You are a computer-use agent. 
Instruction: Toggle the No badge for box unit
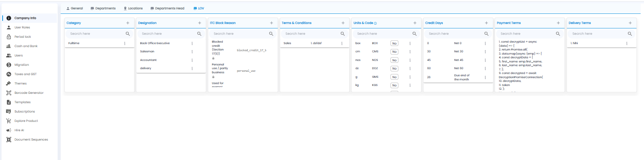(394, 43)
